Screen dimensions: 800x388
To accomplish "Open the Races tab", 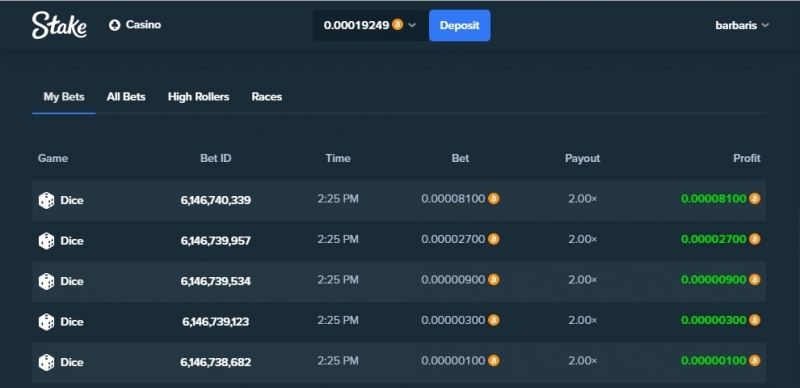I will click(x=267, y=97).
